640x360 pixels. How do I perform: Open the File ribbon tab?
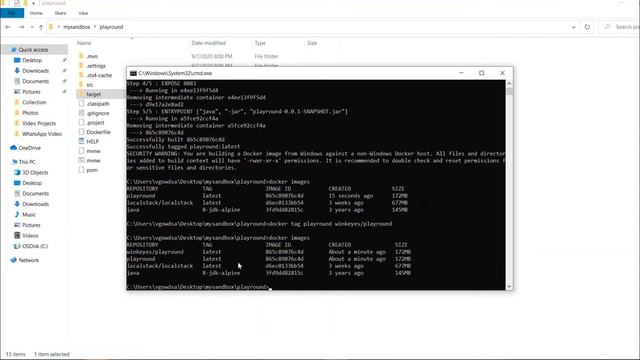12,13
